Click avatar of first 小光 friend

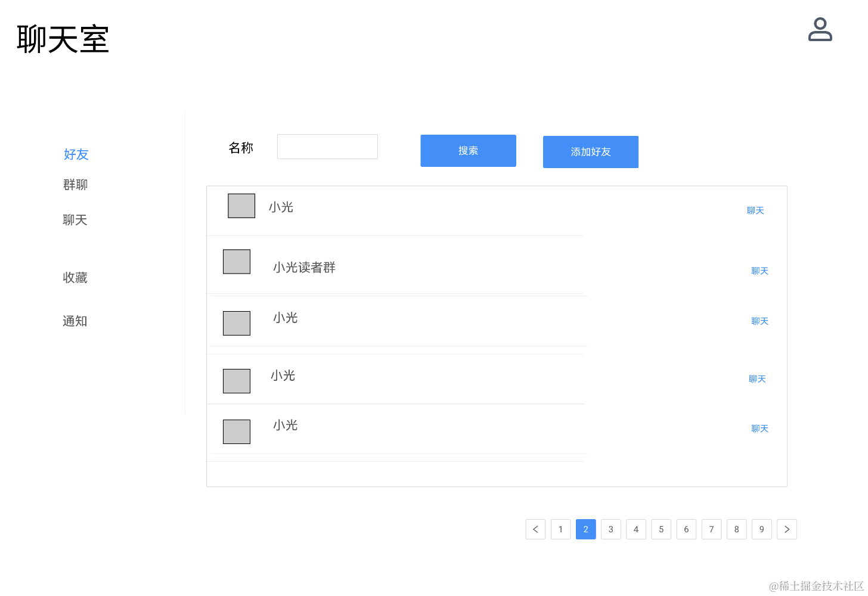tap(241, 206)
